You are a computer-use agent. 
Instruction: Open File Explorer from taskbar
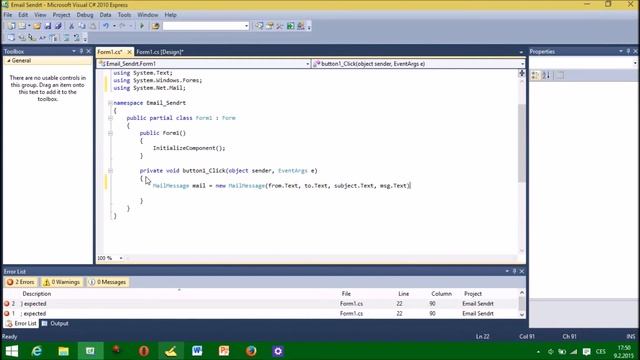click(63, 351)
